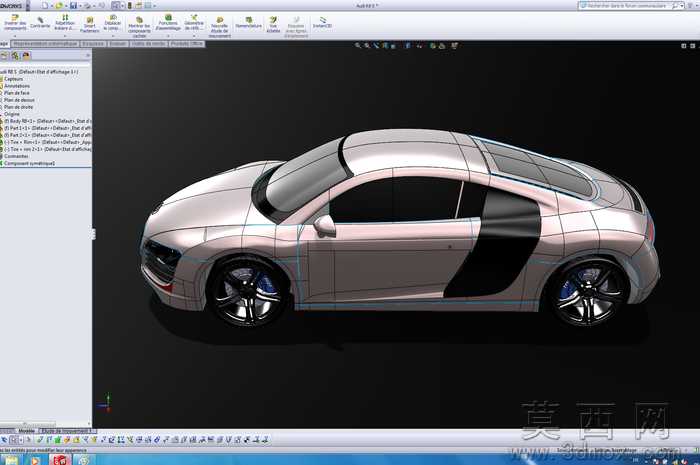Image resolution: width=700 pixels, height=465 pixels.
Task: Click the New document icon in title bar
Action: (45, 6)
